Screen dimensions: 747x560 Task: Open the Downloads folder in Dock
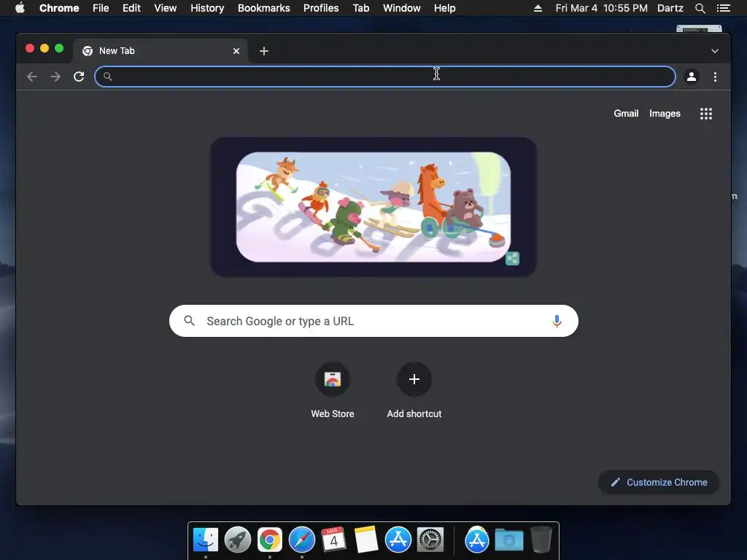[x=508, y=540]
